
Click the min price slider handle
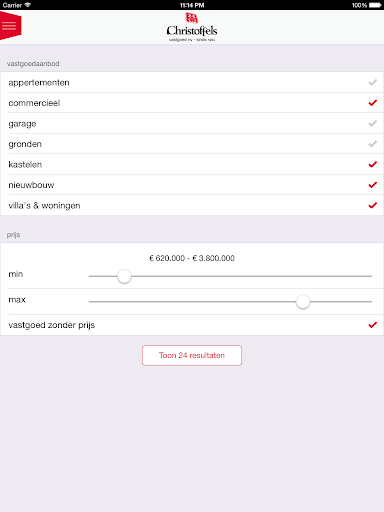124,276
